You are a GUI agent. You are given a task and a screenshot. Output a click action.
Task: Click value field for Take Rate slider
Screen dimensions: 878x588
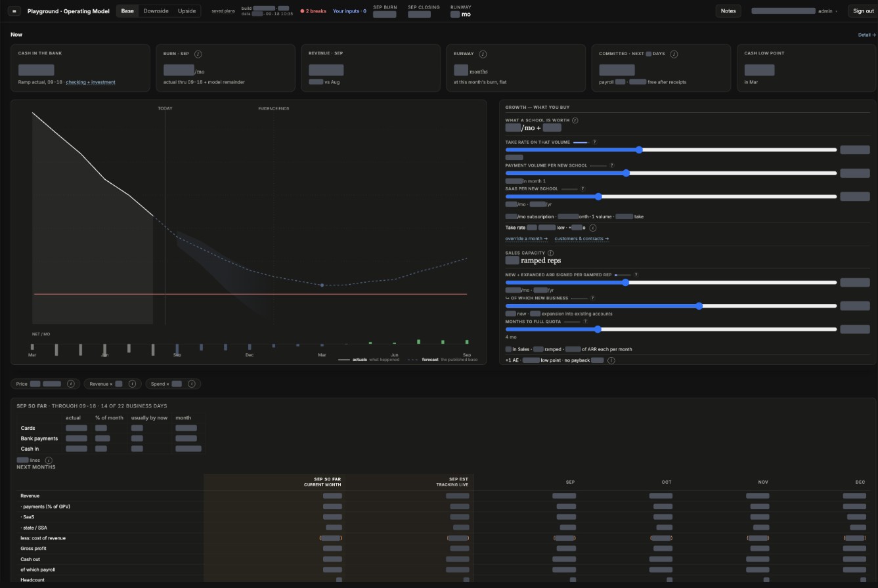click(x=855, y=150)
